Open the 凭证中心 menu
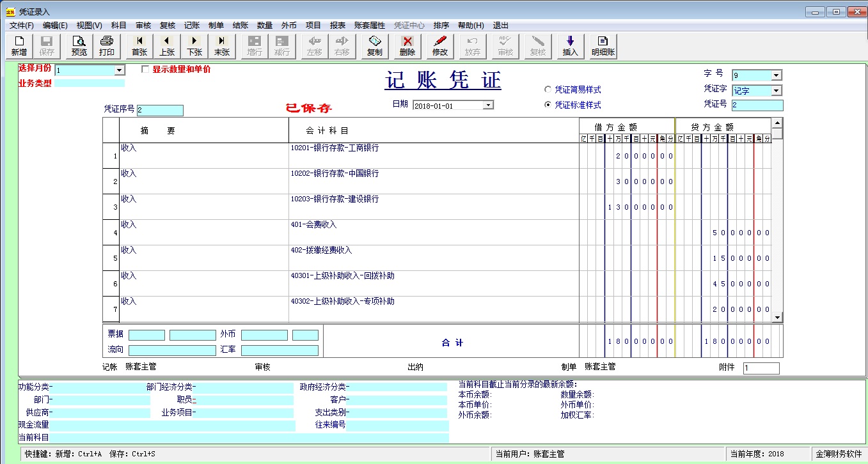The width and height of the screenshot is (868, 464). pyautogui.click(x=409, y=25)
